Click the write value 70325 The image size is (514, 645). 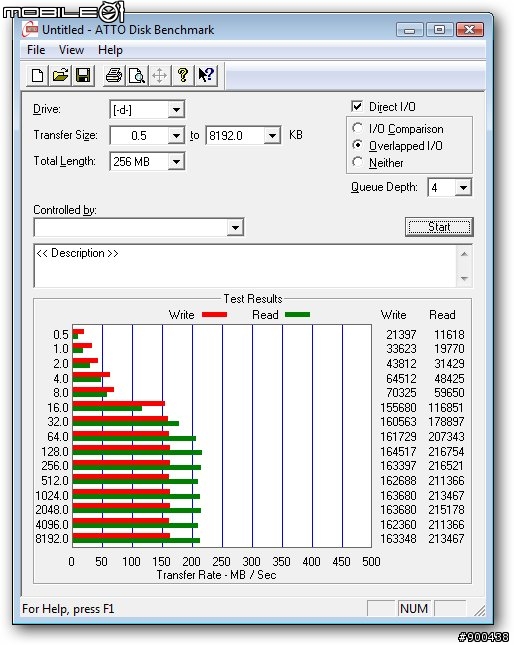click(401, 392)
